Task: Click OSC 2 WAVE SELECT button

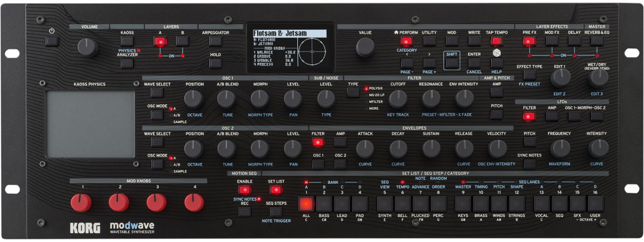Action: pyautogui.click(x=157, y=142)
